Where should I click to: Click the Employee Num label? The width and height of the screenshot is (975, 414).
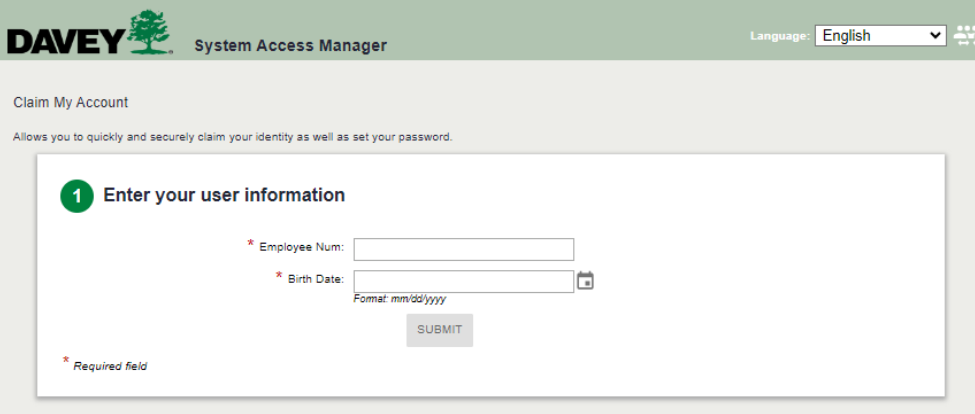click(302, 247)
